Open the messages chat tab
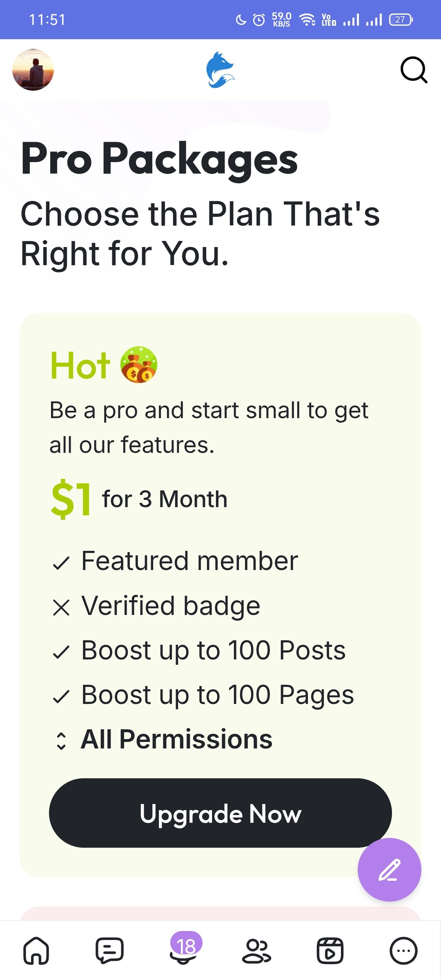Image resolution: width=441 pixels, height=980 pixels. click(x=109, y=951)
